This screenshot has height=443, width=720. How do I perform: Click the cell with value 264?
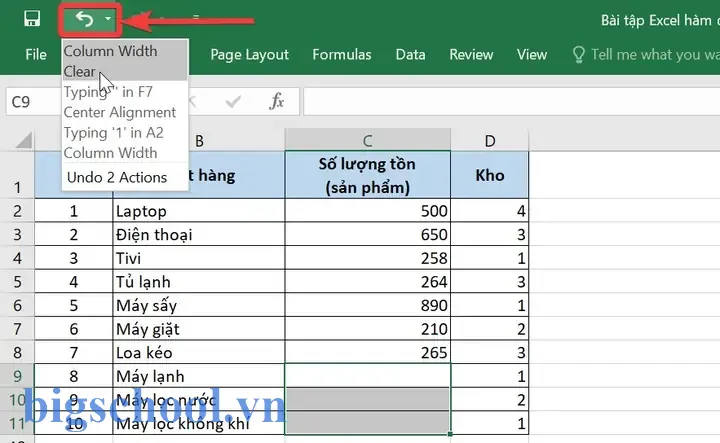(367, 281)
